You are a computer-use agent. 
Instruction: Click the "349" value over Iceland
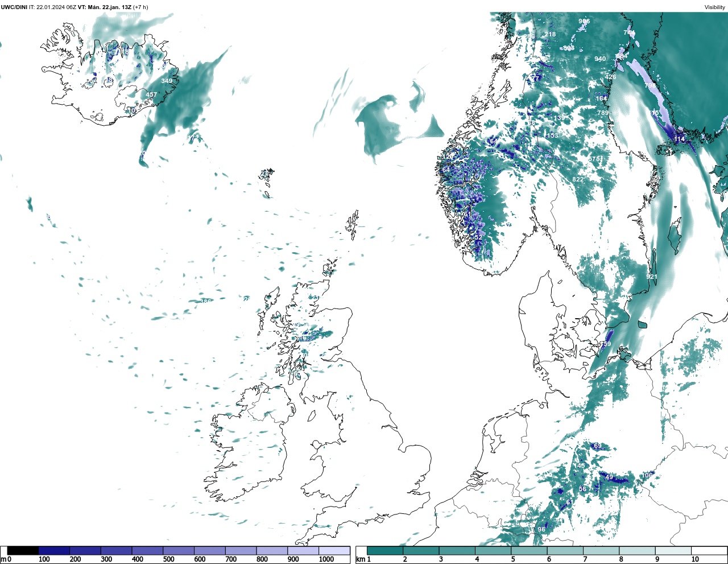click(x=167, y=81)
